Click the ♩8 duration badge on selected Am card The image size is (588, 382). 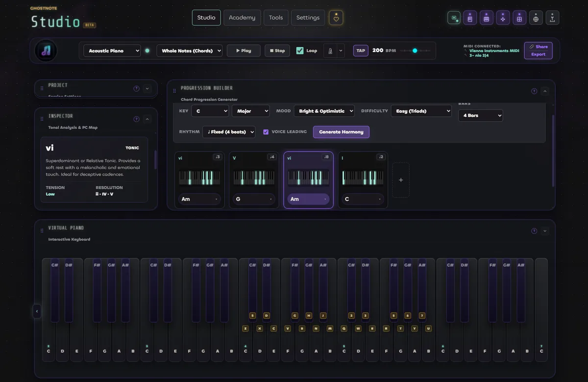(326, 157)
